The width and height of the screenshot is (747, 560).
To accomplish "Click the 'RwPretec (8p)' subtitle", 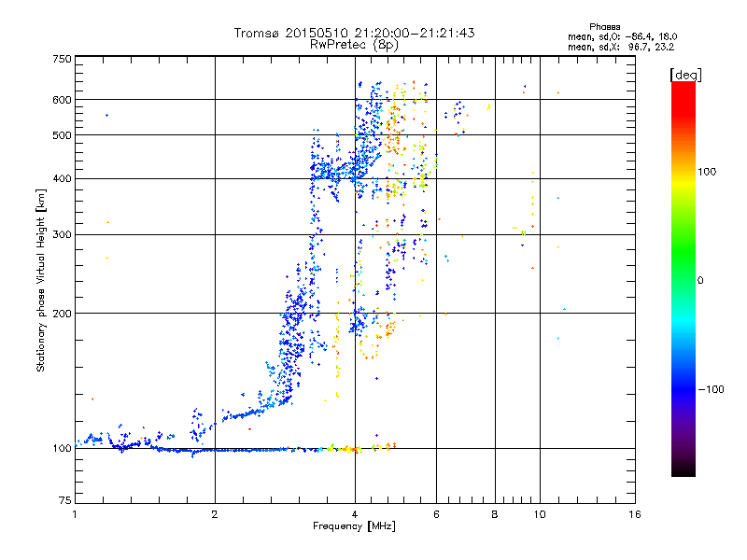I will pos(354,45).
